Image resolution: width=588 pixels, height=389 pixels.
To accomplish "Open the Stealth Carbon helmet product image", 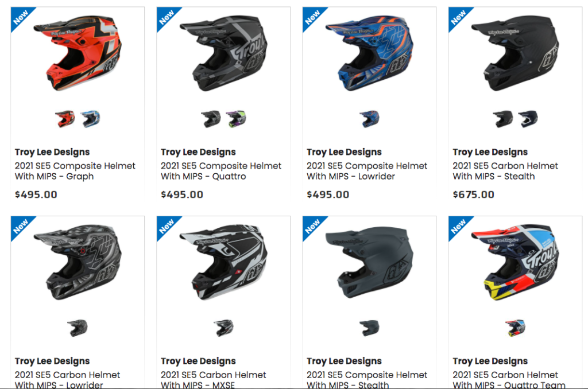I will coord(515,53).
